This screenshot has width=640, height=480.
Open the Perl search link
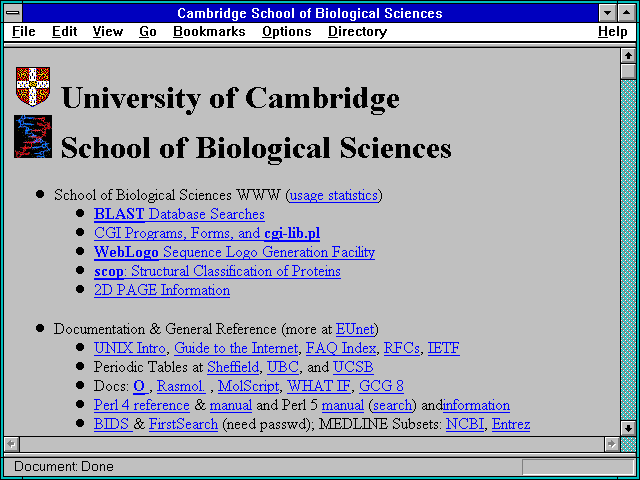393,405
